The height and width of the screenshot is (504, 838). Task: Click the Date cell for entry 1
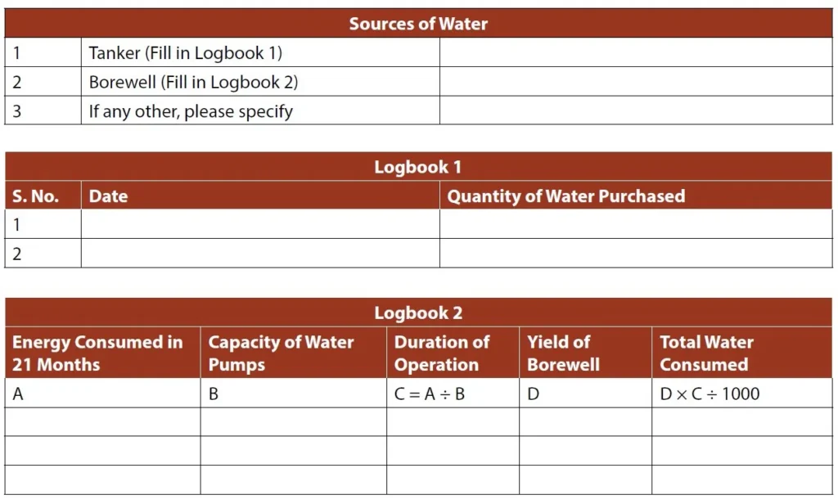pyautogui.click(x=259, y=224)
